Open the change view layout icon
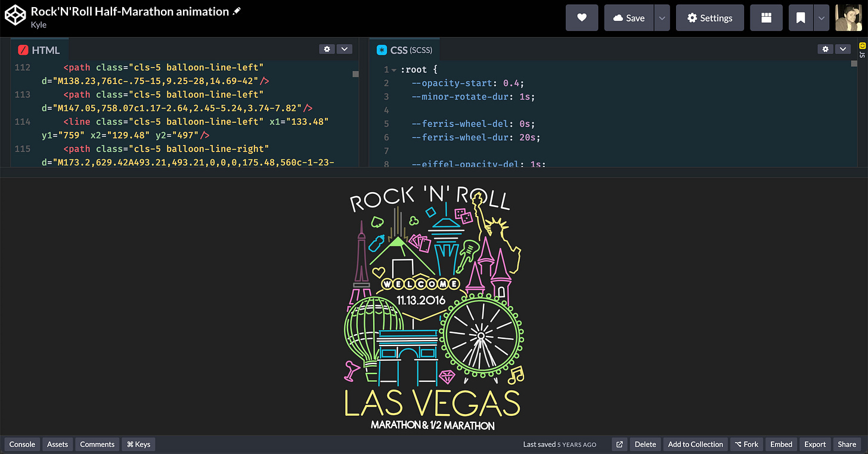The width and height of the screenshot is (868, 454). (x=766, y=18)
